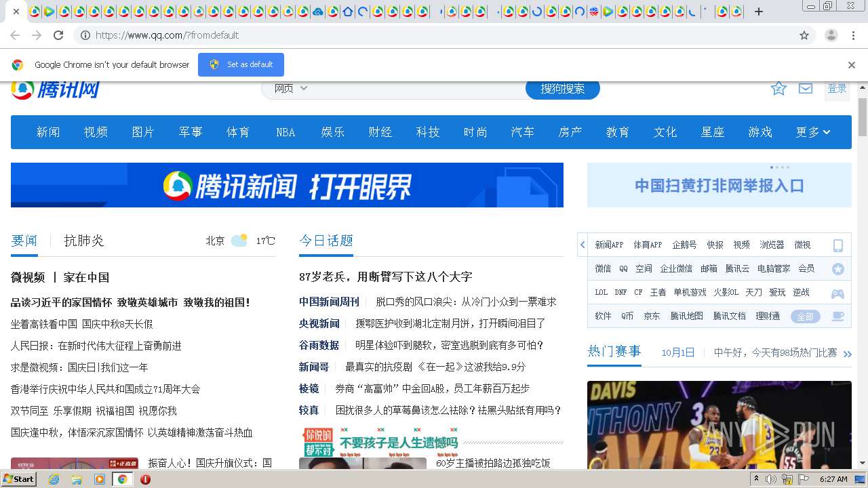868x488 pixels.
Task: Open article 坐着高铁看中国 国庆中秋8天长假
Action: coord(81,324)
